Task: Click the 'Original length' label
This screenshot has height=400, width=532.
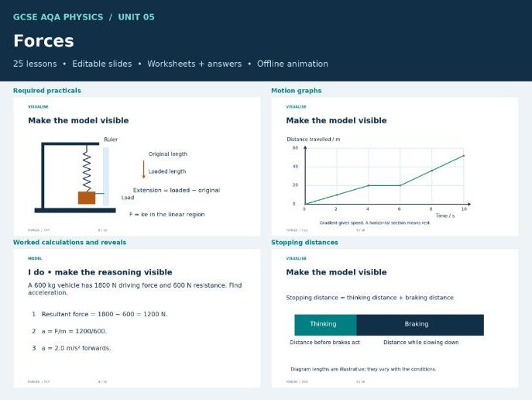Action: 167,154
